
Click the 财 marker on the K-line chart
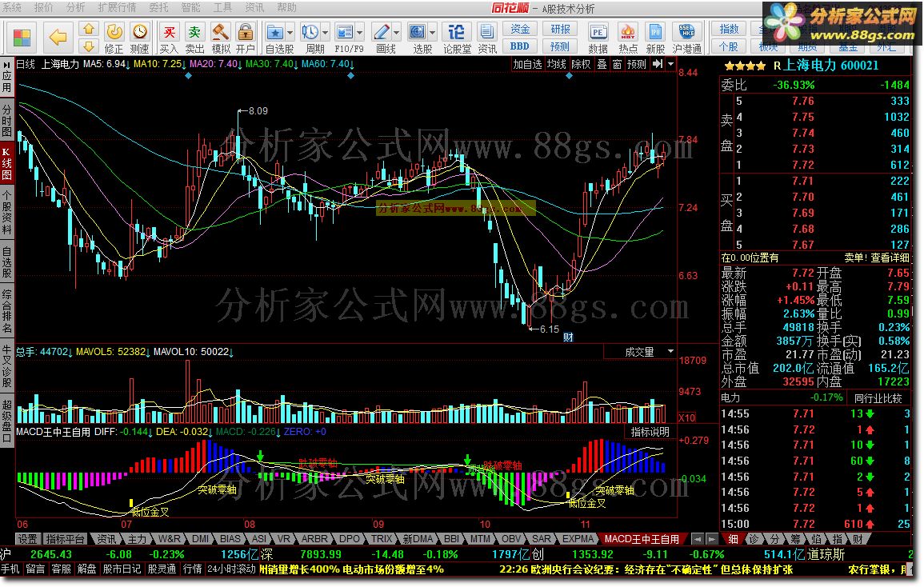[568, 337]
